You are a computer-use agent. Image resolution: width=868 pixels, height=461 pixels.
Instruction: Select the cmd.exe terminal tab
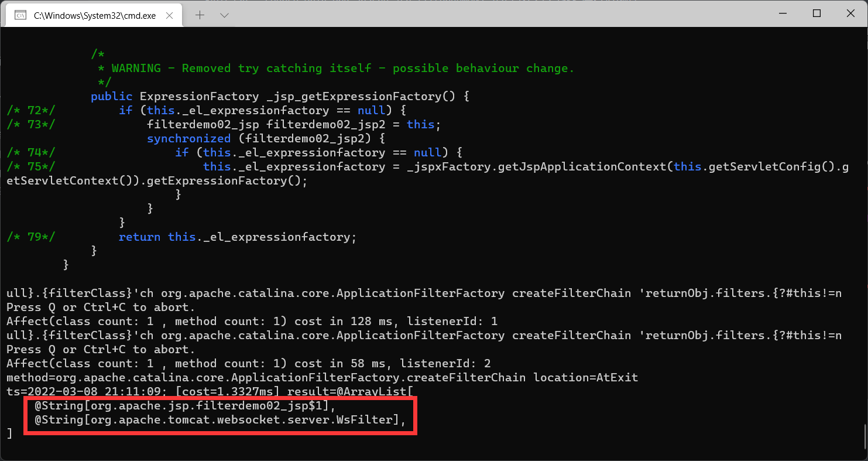(x=94, y=16)
